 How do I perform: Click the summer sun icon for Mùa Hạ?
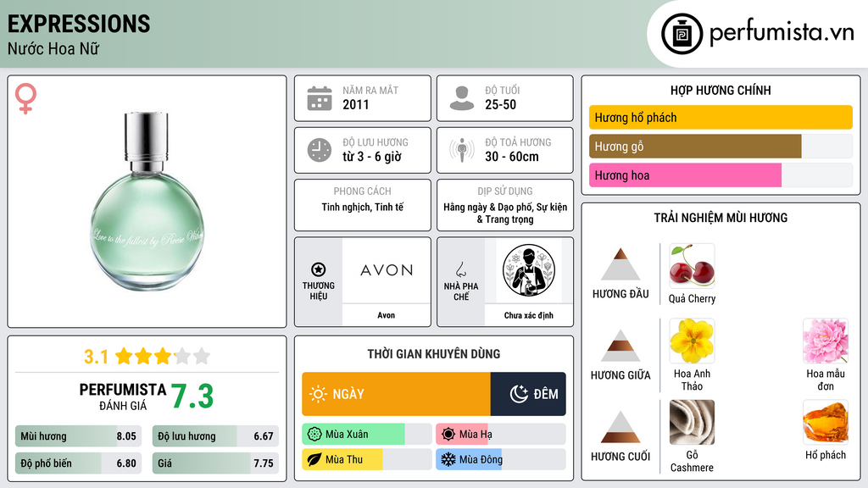(448, 435)
